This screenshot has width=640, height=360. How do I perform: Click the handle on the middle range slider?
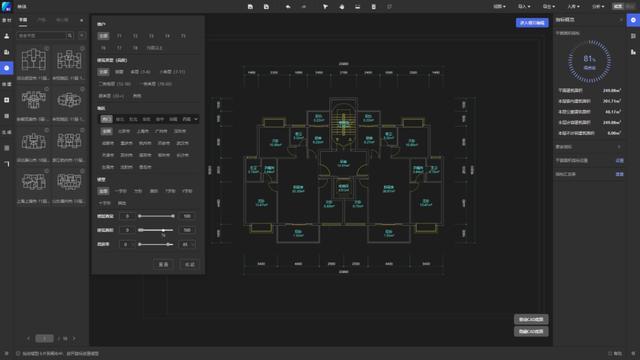point(164,230)
